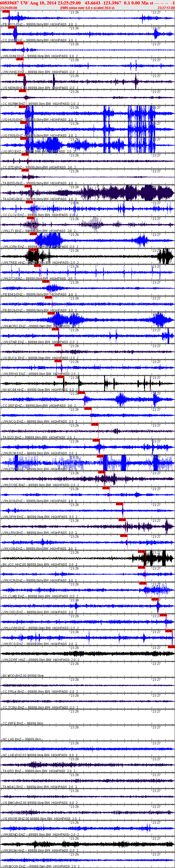Select the CC.SVIC EHZ station label
This screenshot has width=175, height=868.
(x=40, y=41)
